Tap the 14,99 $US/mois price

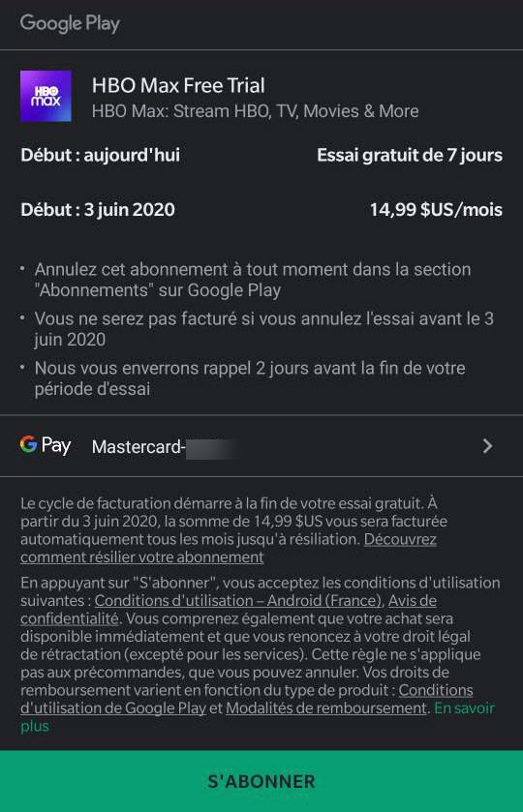(x=436, y=210)
